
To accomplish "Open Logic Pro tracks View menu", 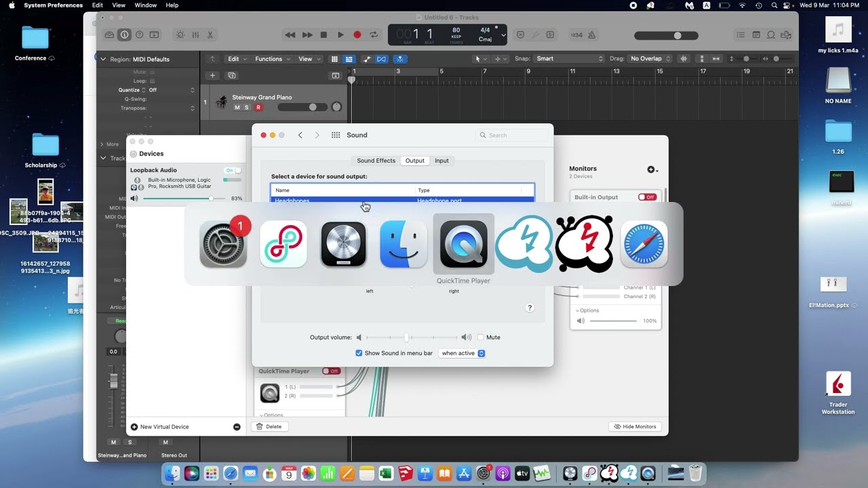I will (x=309, y=59).
